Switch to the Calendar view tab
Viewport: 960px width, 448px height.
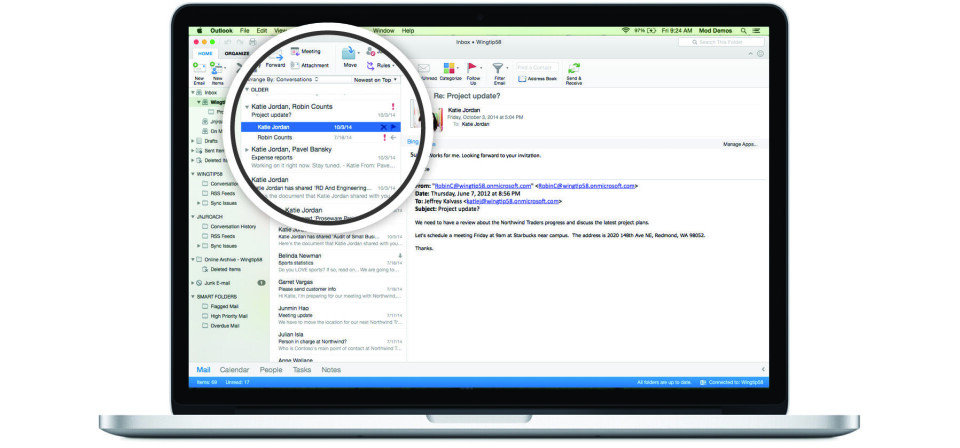[234, 370]
